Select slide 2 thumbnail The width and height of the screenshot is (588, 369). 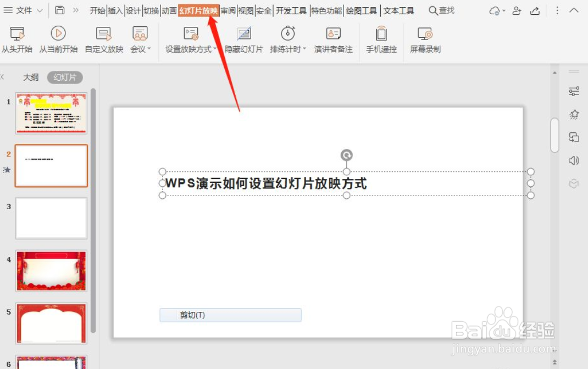[x=51, y=166]
